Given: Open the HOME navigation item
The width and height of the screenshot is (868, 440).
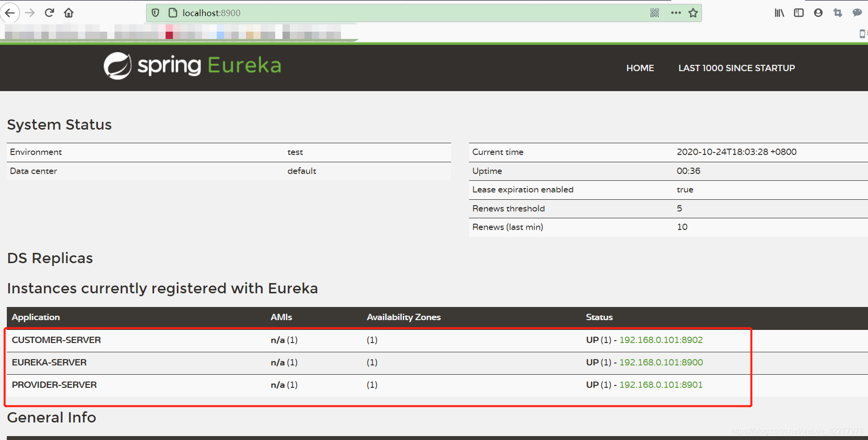Looking at the screenshot, I should [640, 68].
